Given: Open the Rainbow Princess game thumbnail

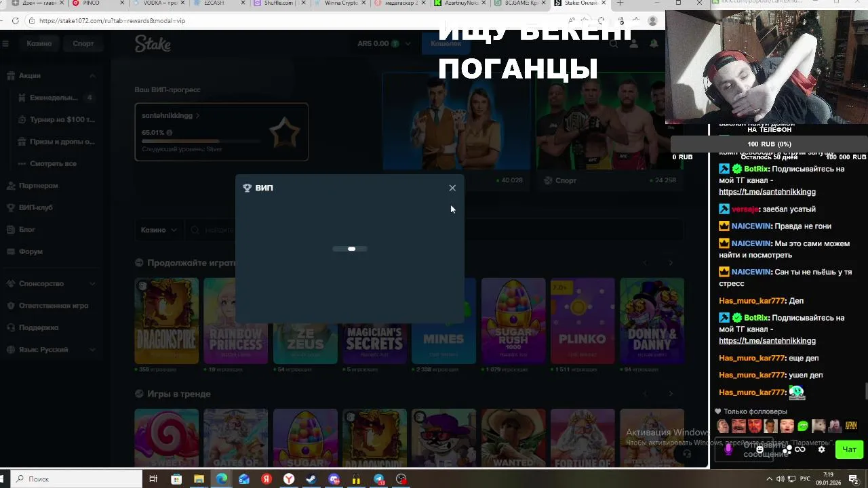Looking at the screenshot, I should coord(236,321).
